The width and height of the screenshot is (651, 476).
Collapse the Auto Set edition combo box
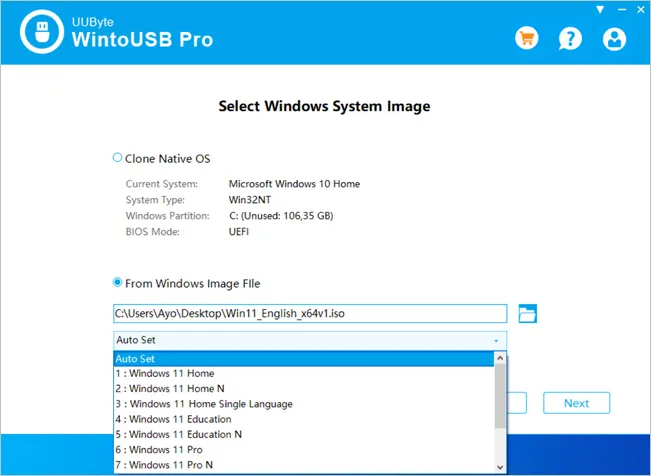310,340
